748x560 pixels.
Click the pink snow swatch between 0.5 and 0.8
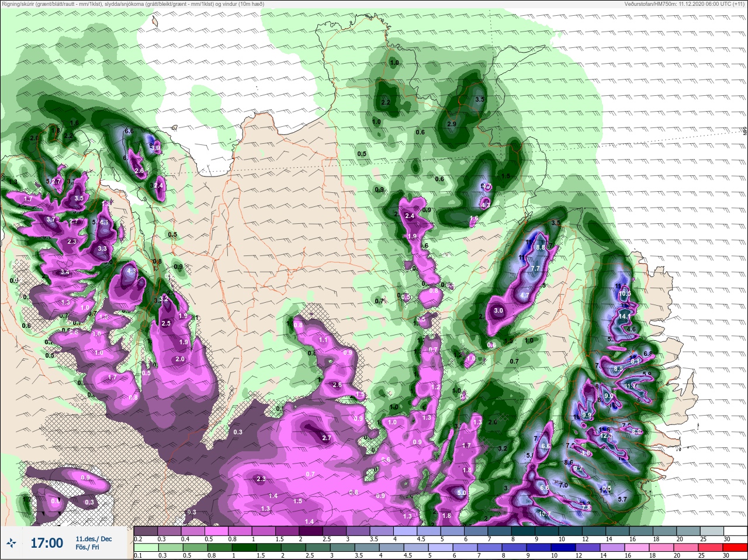click(x=217, y=531)
